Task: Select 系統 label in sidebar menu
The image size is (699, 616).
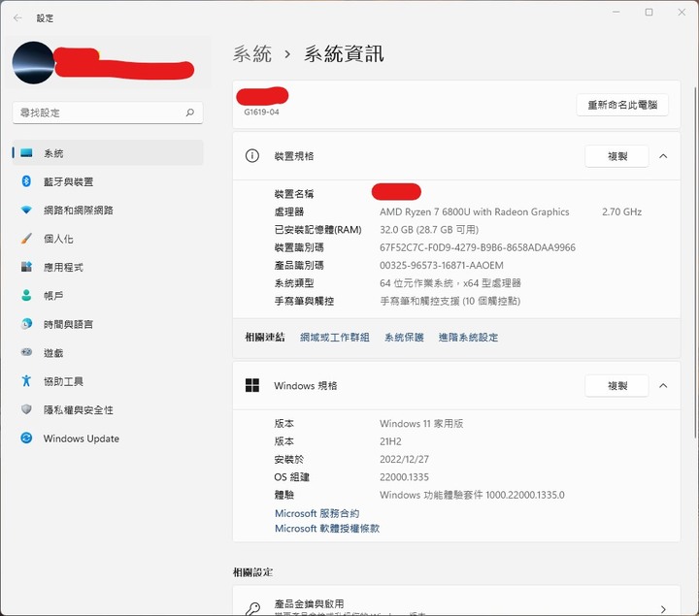Action: coord(53,153)
